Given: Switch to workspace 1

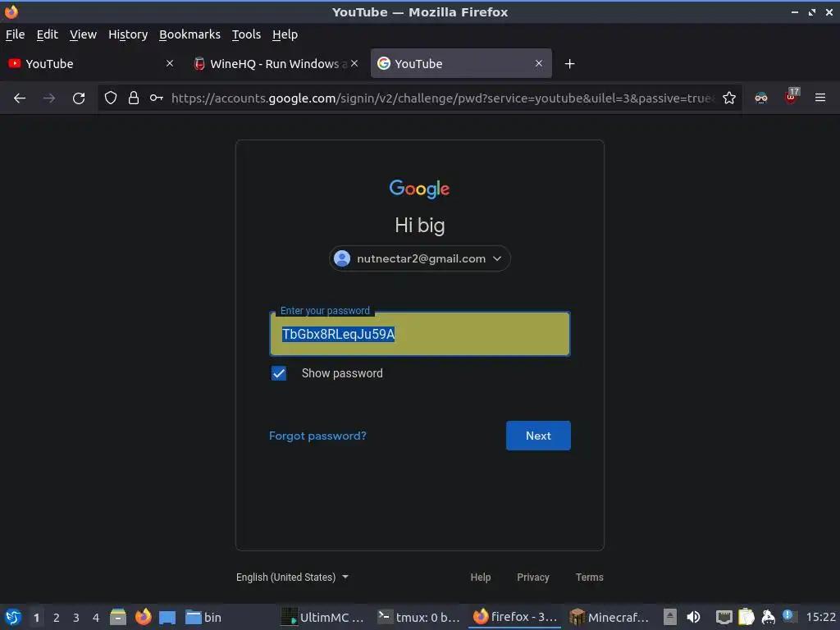Looking at the screenshot, I should (x=36, y=617).
